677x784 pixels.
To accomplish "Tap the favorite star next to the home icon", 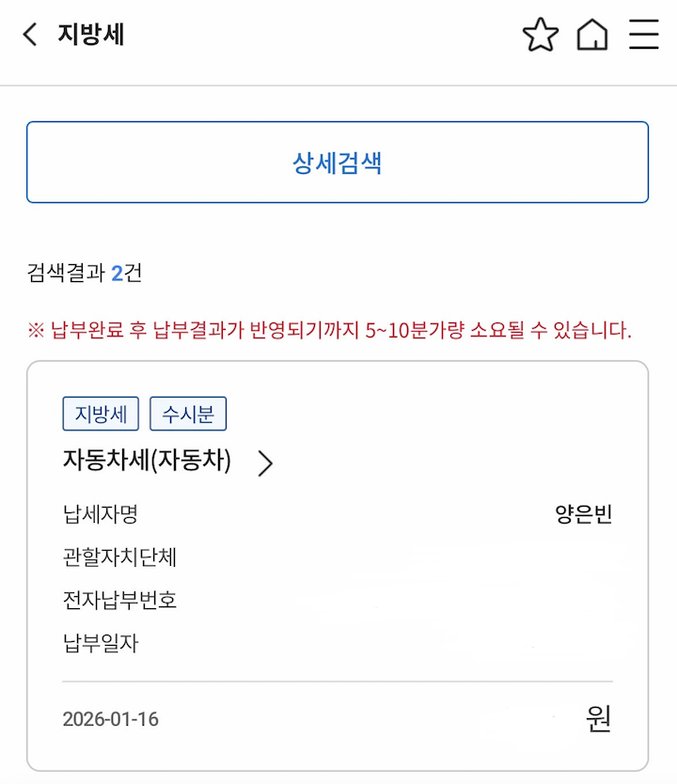I will pyautogui.click(x=540, y=35).
